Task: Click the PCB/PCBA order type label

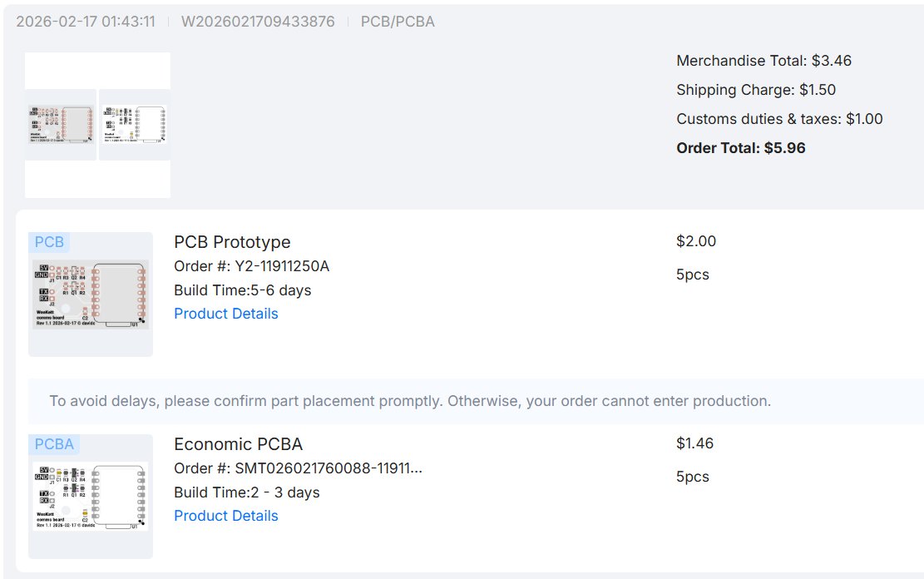Action: [x=398, y=22]
